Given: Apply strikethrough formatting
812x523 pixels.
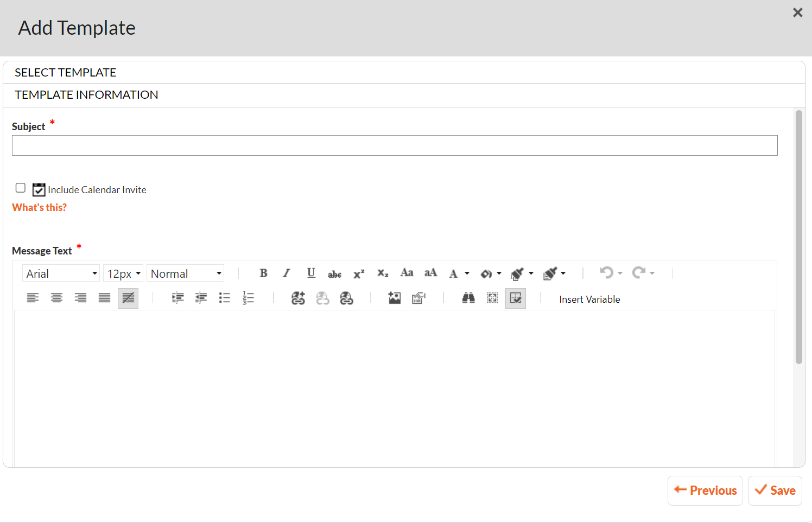Looking at the screenshot, I should coord(334,274).
